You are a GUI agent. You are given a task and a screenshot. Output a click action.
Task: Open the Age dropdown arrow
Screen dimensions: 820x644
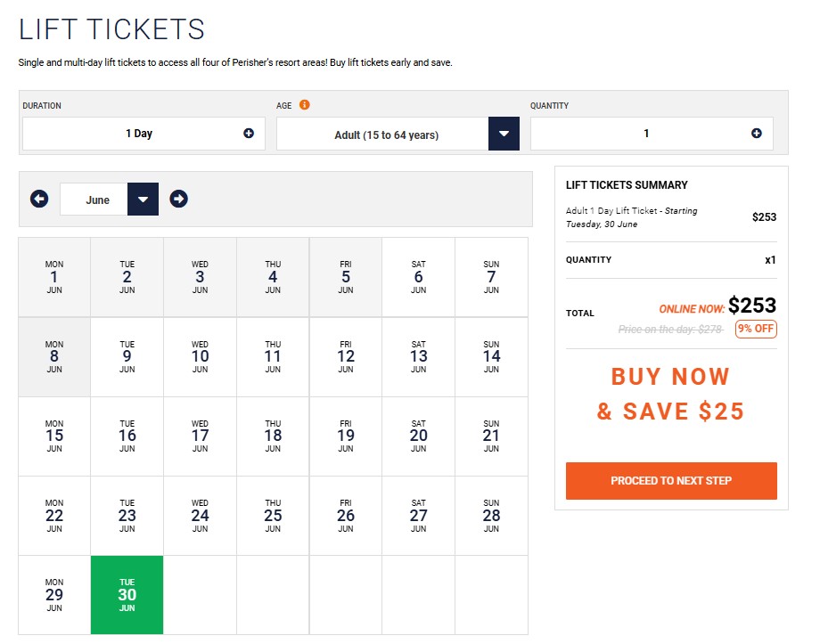pos(504,134)
